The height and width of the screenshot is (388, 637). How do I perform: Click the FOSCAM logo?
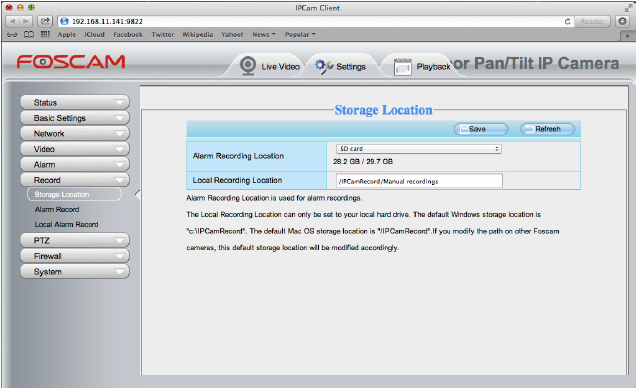[x=71, y=62]
